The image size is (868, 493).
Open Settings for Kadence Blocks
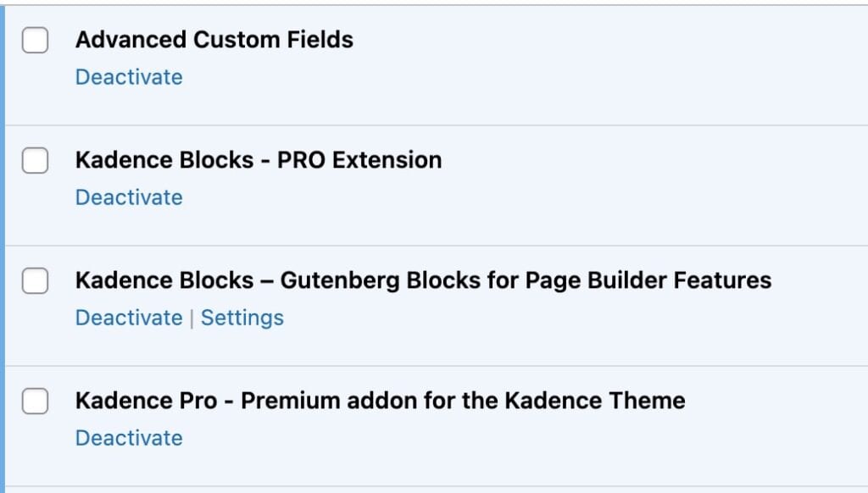pos(242,317)
